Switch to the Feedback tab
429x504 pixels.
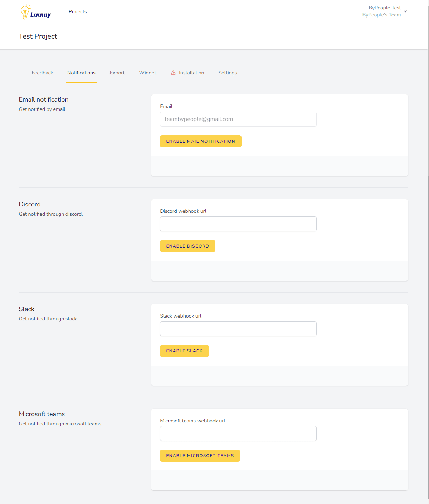pos(42,73)
